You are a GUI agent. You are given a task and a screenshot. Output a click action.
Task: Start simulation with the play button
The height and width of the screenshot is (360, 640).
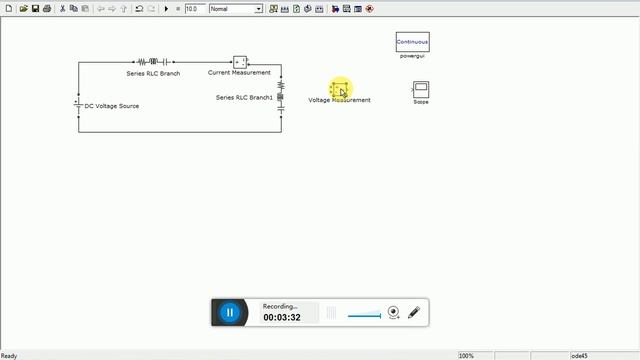pyautogui.click(x=166, y=9)
